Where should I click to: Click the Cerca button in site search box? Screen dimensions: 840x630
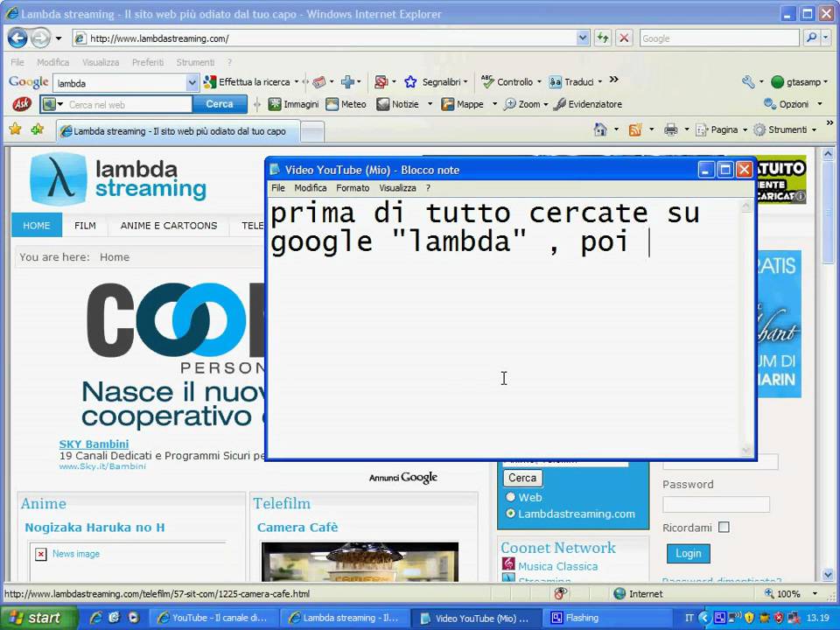point(522,478)
